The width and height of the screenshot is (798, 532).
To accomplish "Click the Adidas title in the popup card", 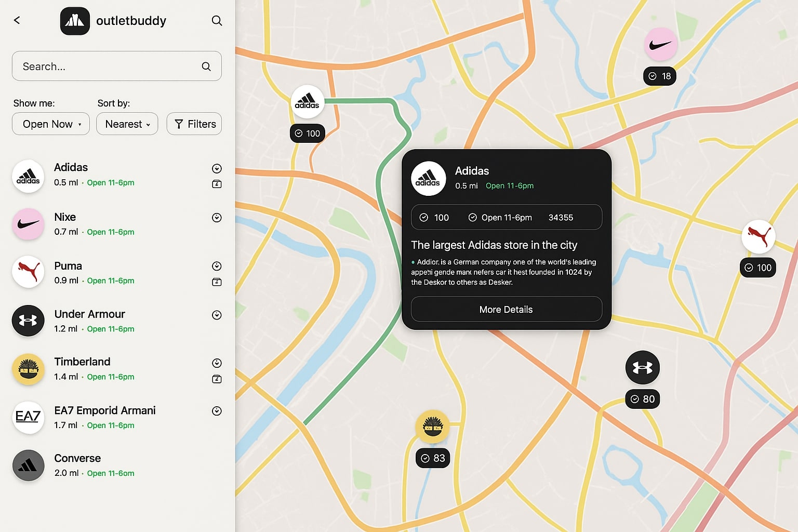I will coord(472,171).
